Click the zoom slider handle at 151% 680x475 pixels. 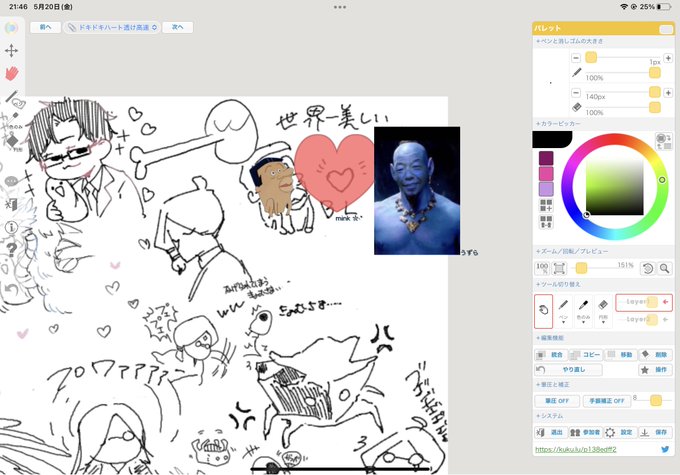(x=581, y=268)
